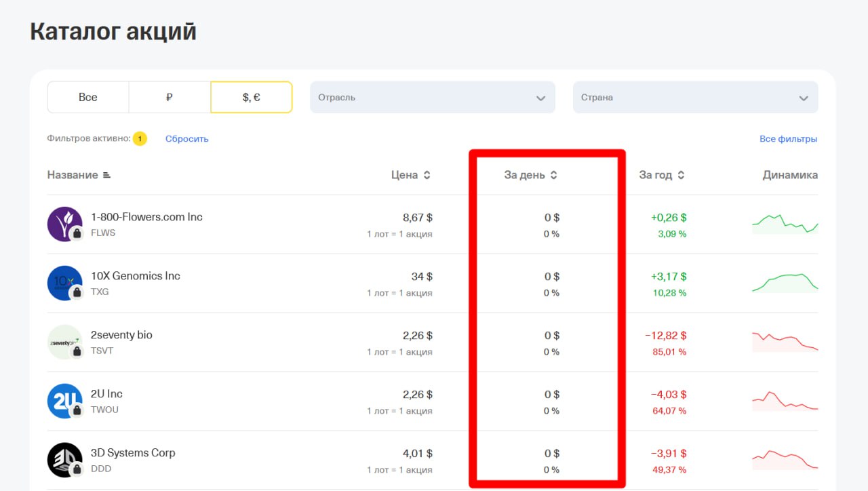
Task: Click the 64,07 % yearly percentage
Action: (x=670, y=411)
